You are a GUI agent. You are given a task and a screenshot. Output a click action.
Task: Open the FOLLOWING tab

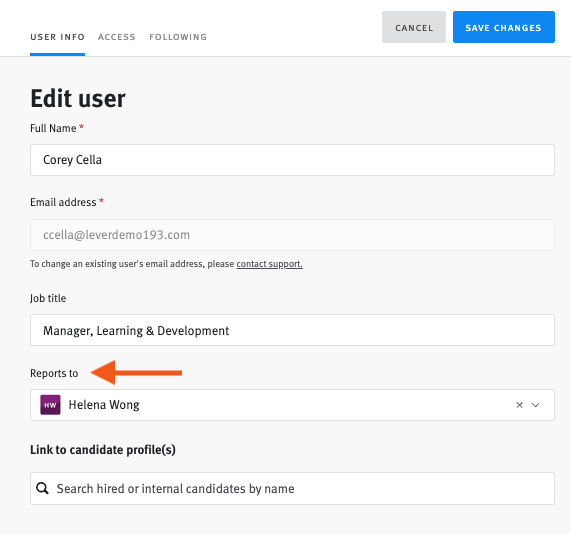point(178,37)
